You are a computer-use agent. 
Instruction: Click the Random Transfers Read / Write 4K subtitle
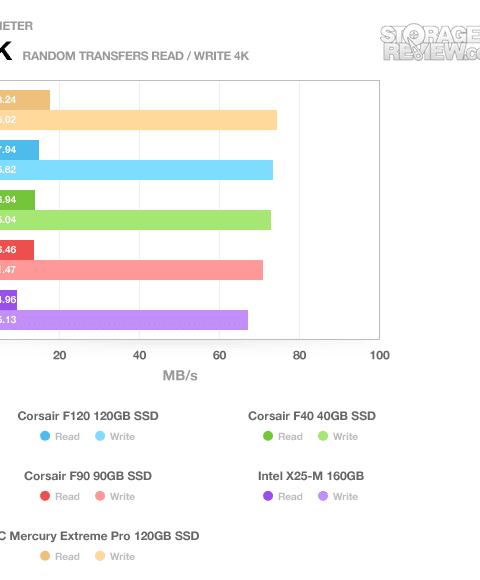pos(136,56)
